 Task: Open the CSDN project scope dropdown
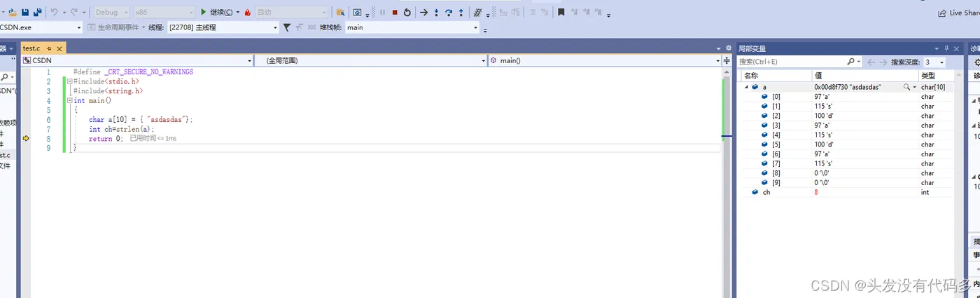click(136, 61)
